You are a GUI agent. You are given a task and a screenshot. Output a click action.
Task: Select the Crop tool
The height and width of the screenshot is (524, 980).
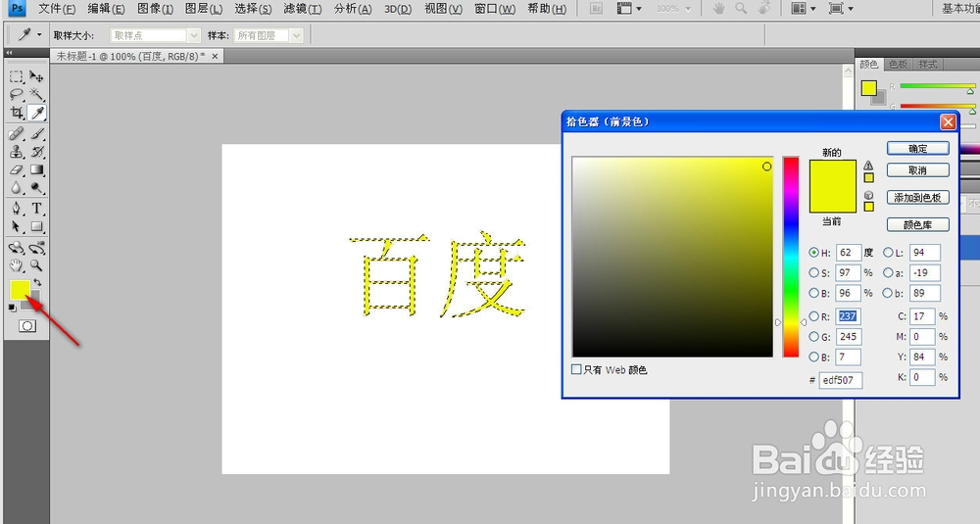pyautogui.click(x=17, y=113)
